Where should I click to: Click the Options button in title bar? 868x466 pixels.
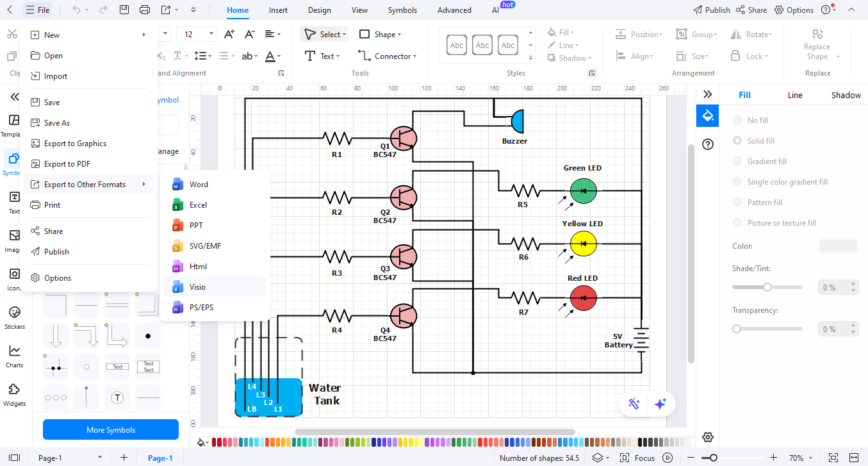tap(794, 10)
